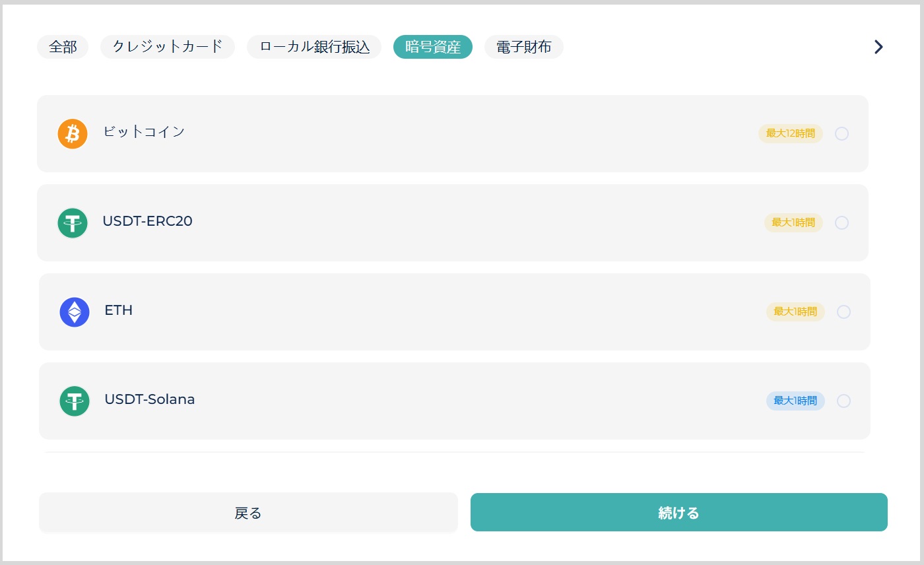Select the ビットコイン radio button
The image size is (924, 565).
coord(841,134)
